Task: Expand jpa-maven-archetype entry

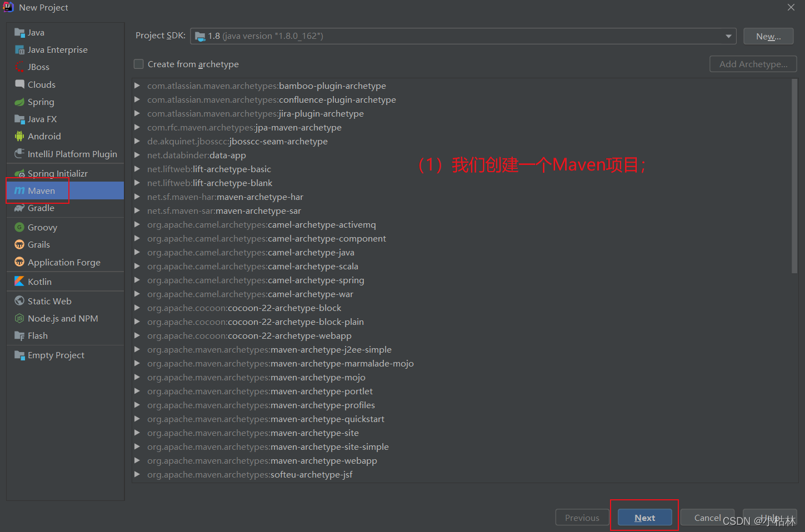Action: pos(137,128)
